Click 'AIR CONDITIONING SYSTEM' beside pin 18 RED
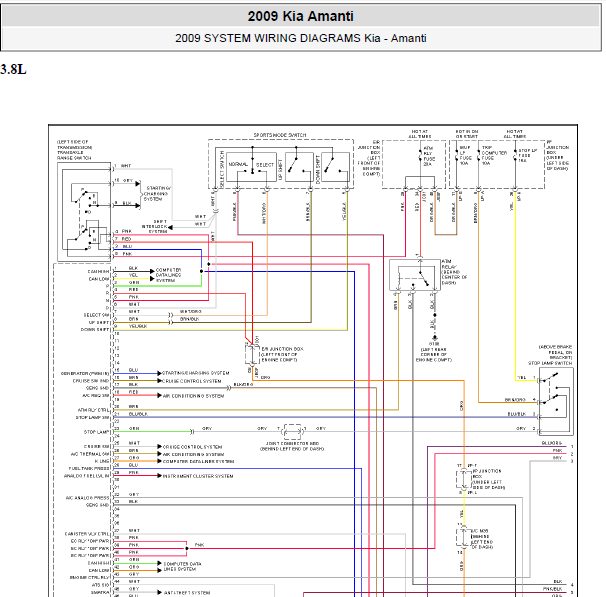This screenshot has height=597, width=606. (x=193, y=396)
